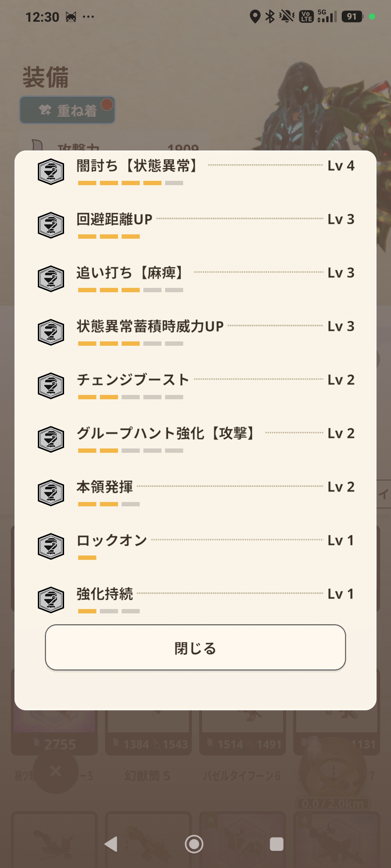Tap the 回避距離UP skill icon

(x=51, y=225)
